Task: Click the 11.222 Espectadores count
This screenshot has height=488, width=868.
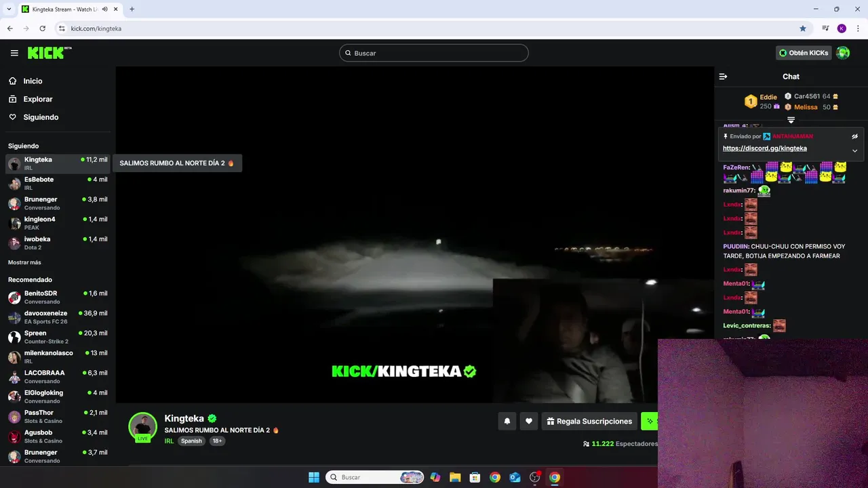Action: click(620, 443)
